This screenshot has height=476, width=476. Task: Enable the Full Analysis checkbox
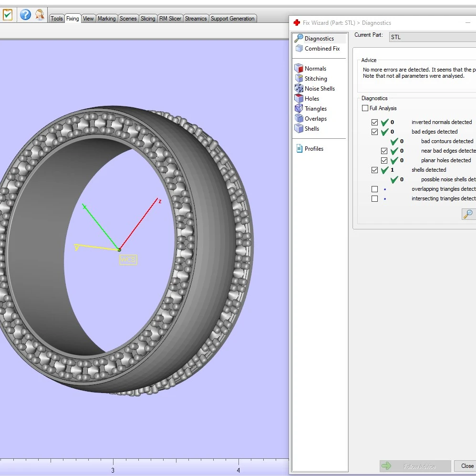point(365,108)
